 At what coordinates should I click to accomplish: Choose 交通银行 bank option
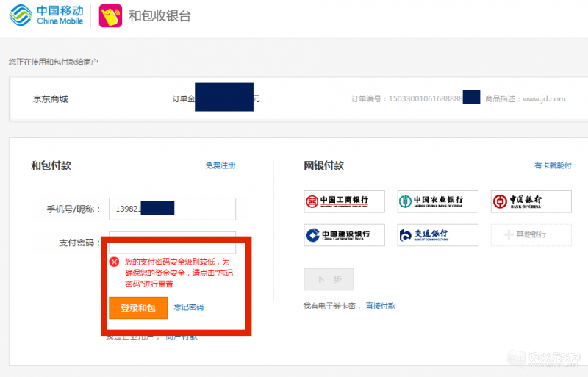437,235
